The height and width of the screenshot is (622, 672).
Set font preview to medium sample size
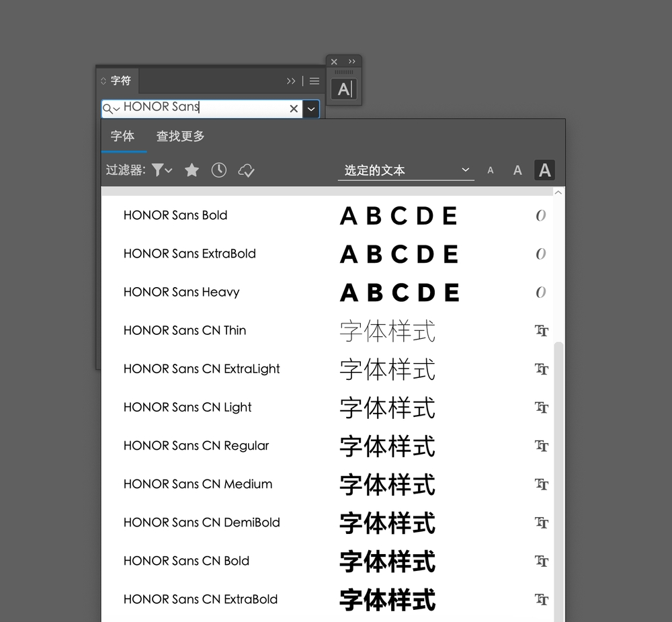[x=517, y=170]
